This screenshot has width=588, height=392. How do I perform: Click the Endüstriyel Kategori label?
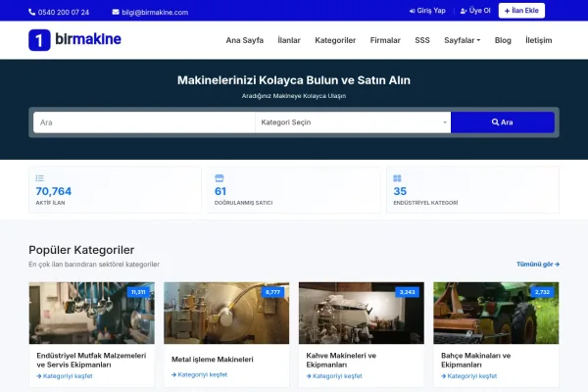pos(425,203)
